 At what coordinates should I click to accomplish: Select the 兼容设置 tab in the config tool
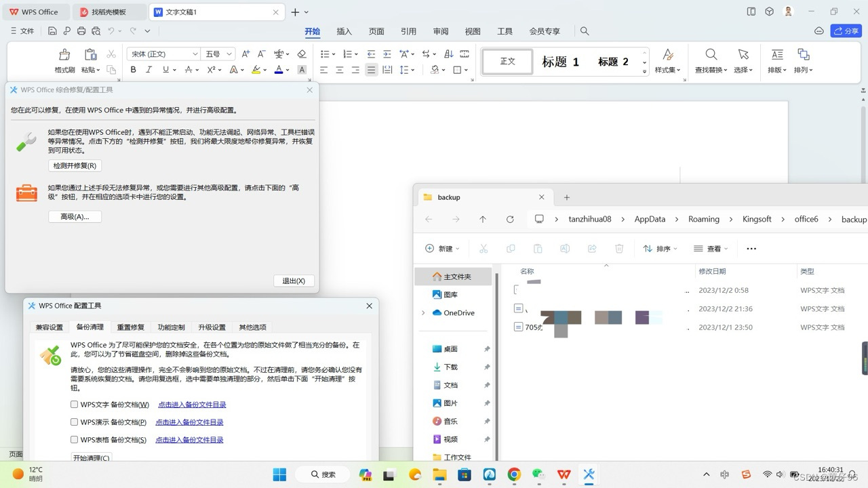click(x=50, y=327)
